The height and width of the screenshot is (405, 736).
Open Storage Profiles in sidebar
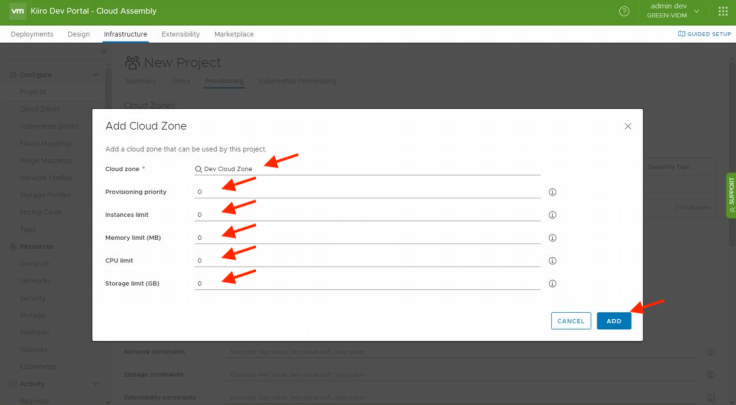click(x=45, y=195)
